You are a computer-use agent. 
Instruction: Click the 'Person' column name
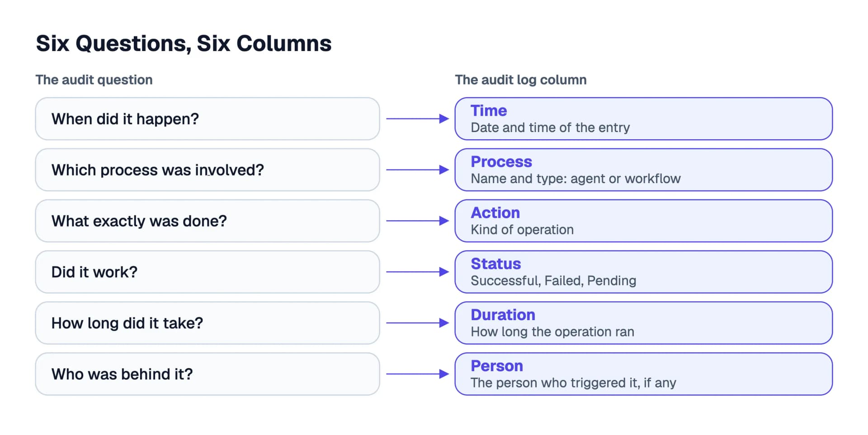(x=497, y=366)
